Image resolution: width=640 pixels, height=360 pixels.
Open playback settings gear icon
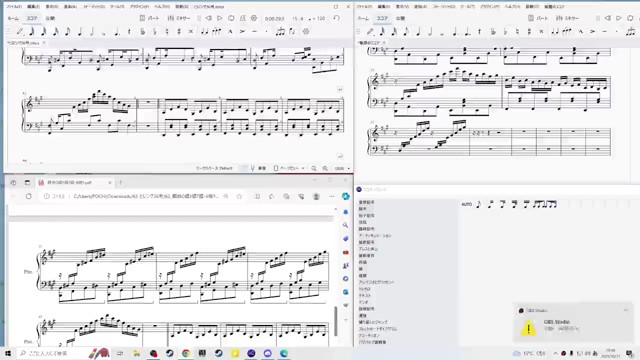(254, 18)
